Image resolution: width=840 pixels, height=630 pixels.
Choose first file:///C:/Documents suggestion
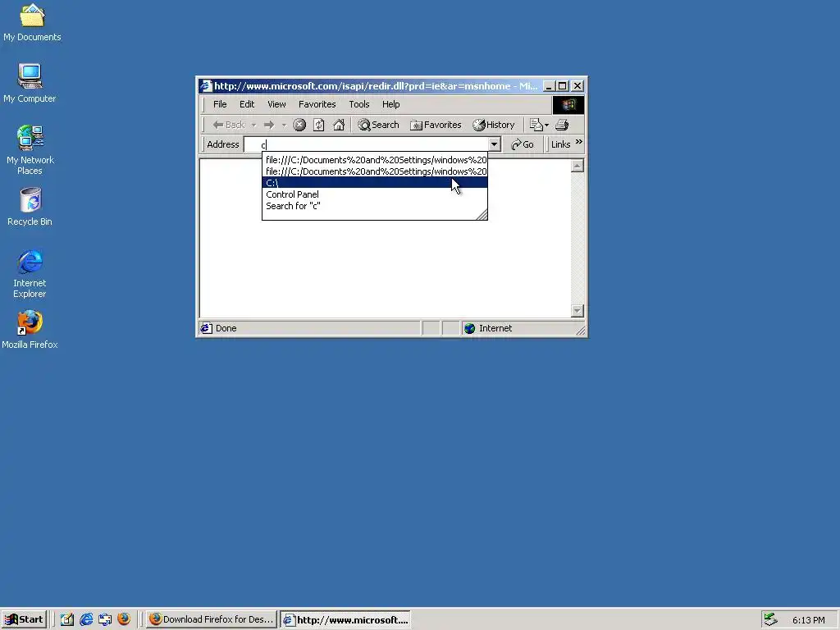375,160
